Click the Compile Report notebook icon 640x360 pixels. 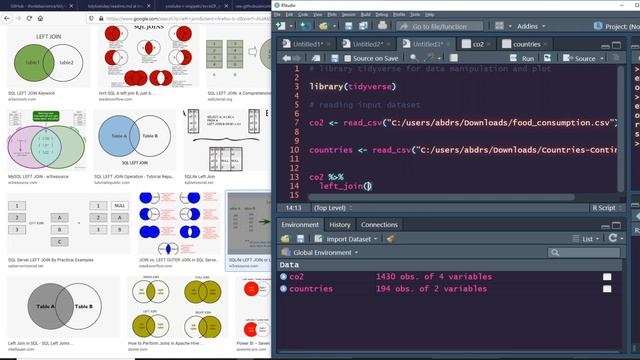pos(453,58)
